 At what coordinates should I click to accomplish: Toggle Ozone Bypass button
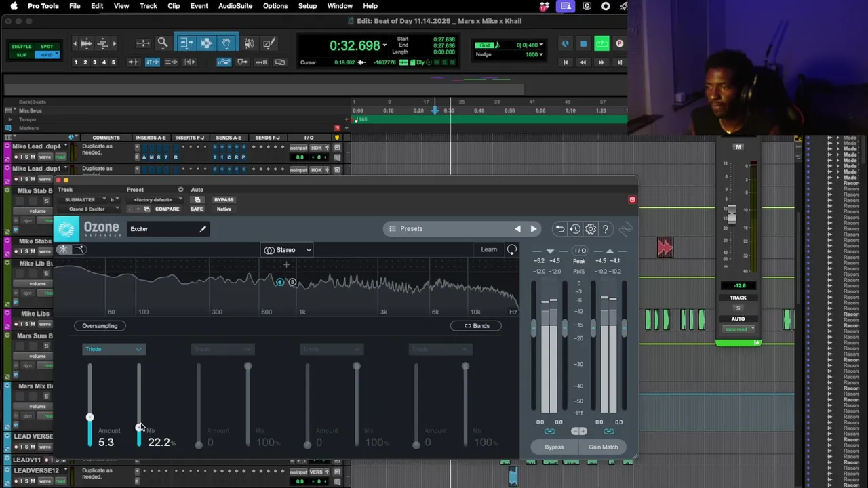(x=554, y=447)
